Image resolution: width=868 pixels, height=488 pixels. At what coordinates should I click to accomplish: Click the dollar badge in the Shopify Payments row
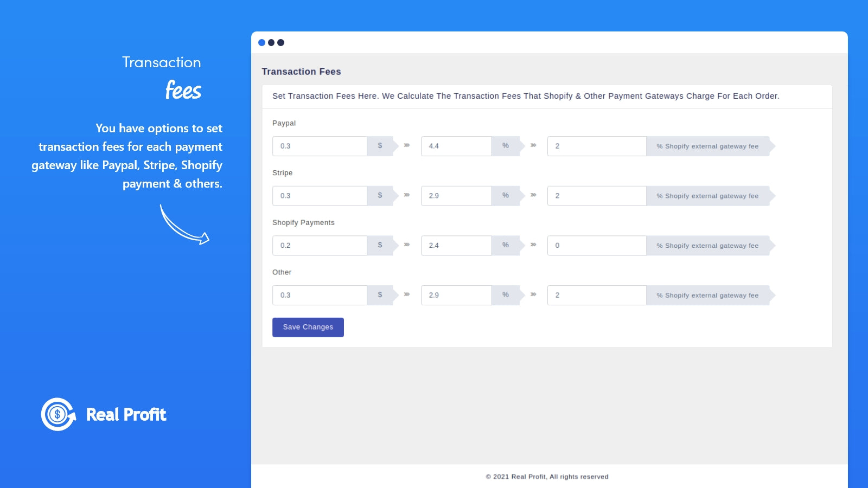pyautogui.click(x=380, y=245)
